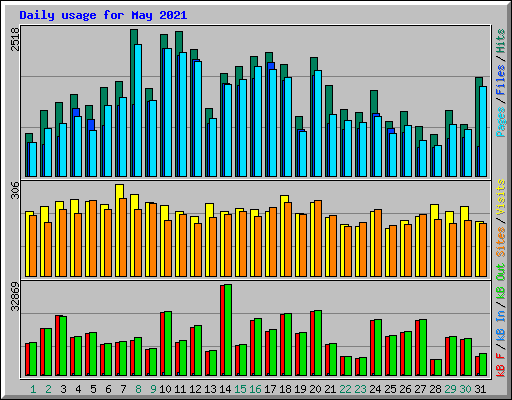Select day 18 on the x-axis

[x=285, y=389]
